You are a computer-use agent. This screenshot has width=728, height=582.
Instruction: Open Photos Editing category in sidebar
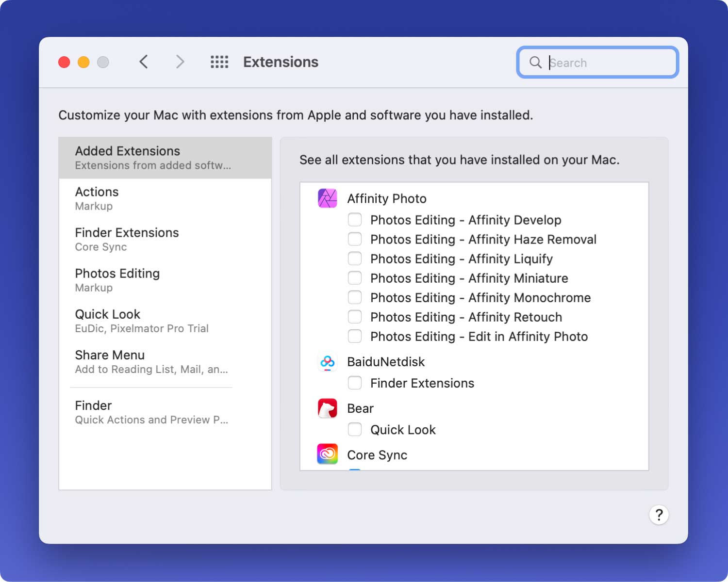165,280
